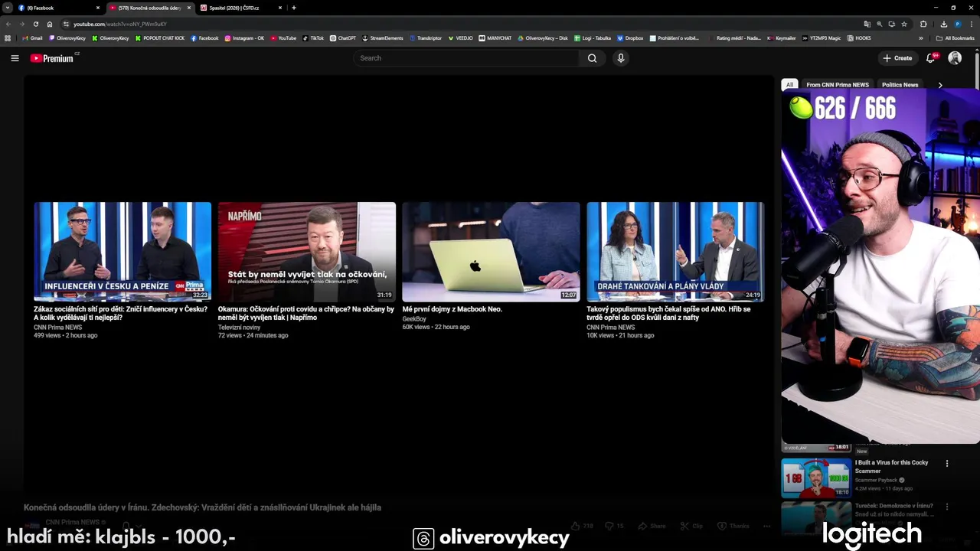Open the GeekBoy channel name
980x551 pixels.
point(414,318)
